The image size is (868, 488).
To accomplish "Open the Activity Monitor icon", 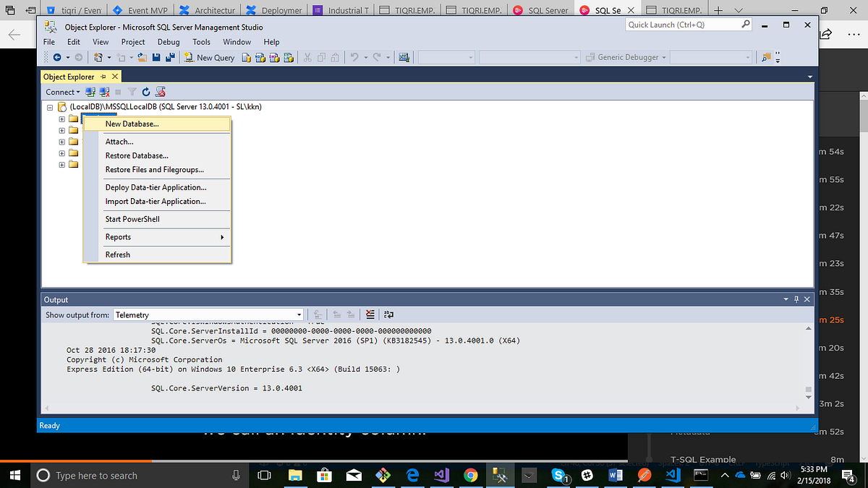I will 404,57.
